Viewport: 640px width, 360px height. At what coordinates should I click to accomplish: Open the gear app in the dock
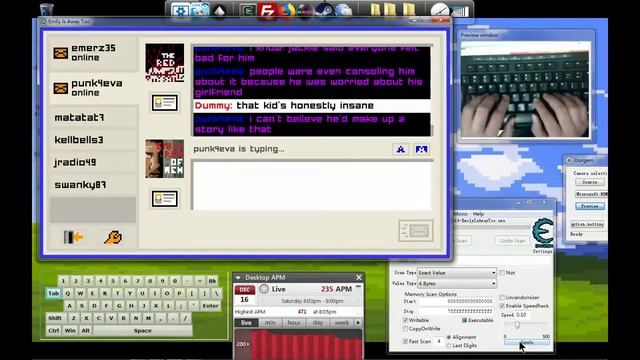tap(180, 10)
